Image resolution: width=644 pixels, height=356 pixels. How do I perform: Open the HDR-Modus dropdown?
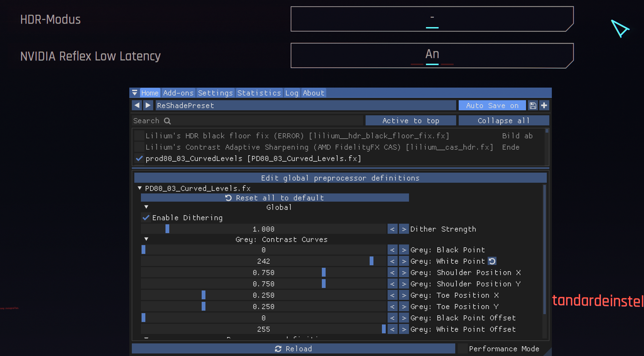[x=432, y=19]
